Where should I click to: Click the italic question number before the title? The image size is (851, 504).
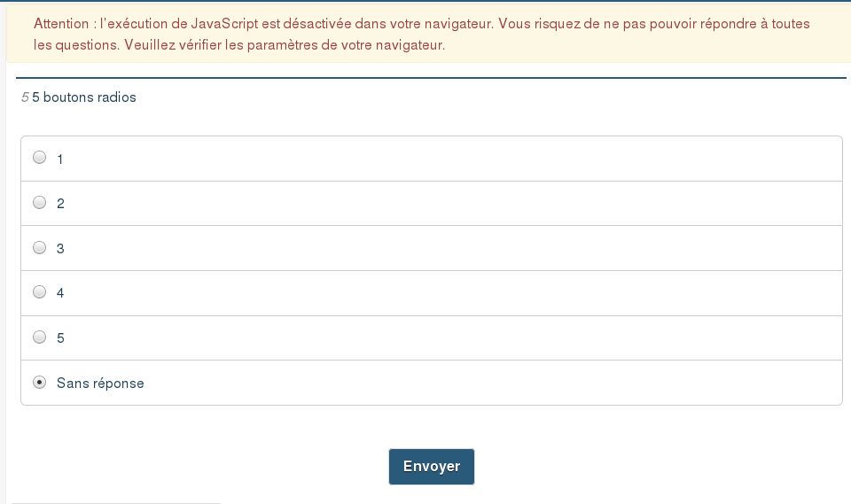click(25, 97)
